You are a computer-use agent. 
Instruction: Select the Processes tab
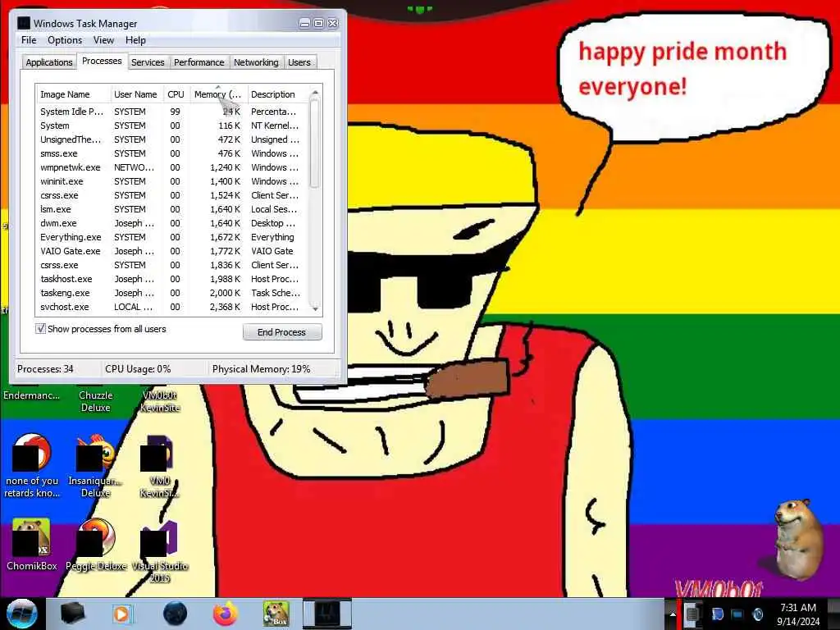[x=102, y=61]
